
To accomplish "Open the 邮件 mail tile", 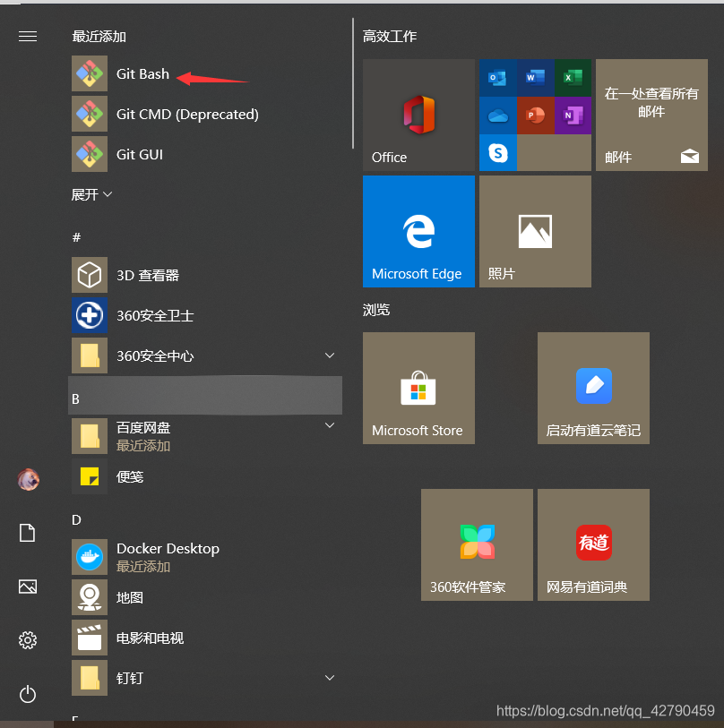I will click(x=651, y=115).
